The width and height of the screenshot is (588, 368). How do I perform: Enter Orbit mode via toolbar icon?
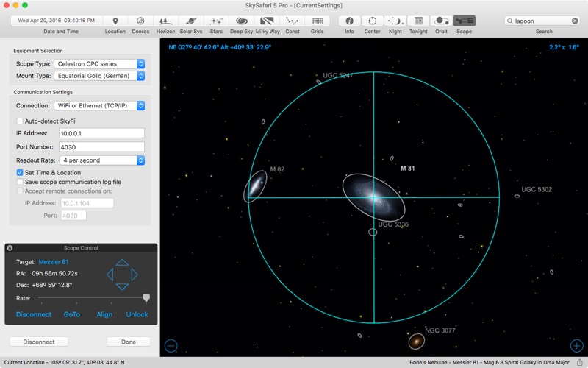[442, 21]
